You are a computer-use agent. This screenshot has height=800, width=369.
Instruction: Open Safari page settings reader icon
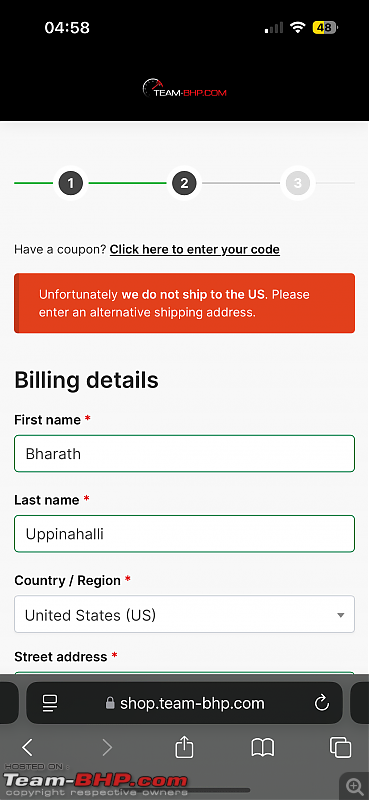click(x=51, y=703)
